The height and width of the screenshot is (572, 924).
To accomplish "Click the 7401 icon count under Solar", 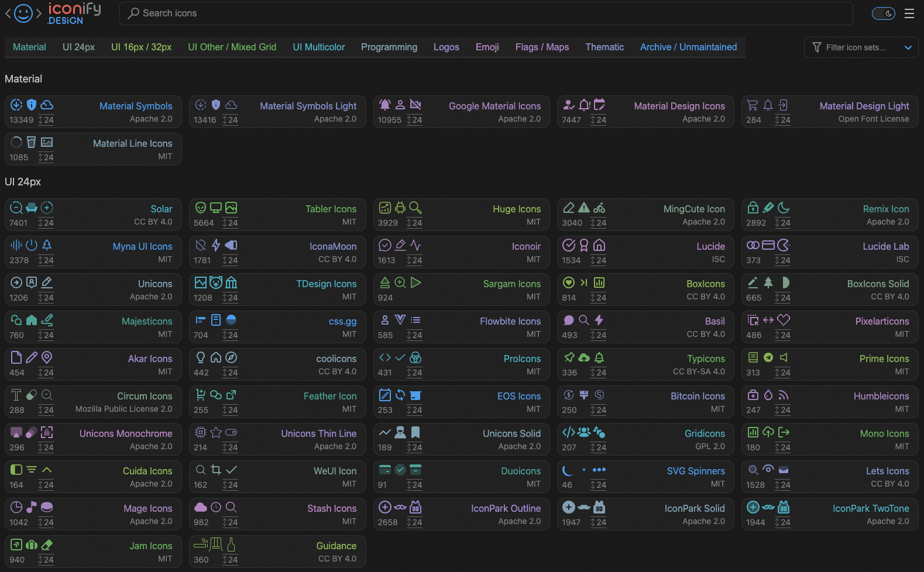I will tap(18, 223).
